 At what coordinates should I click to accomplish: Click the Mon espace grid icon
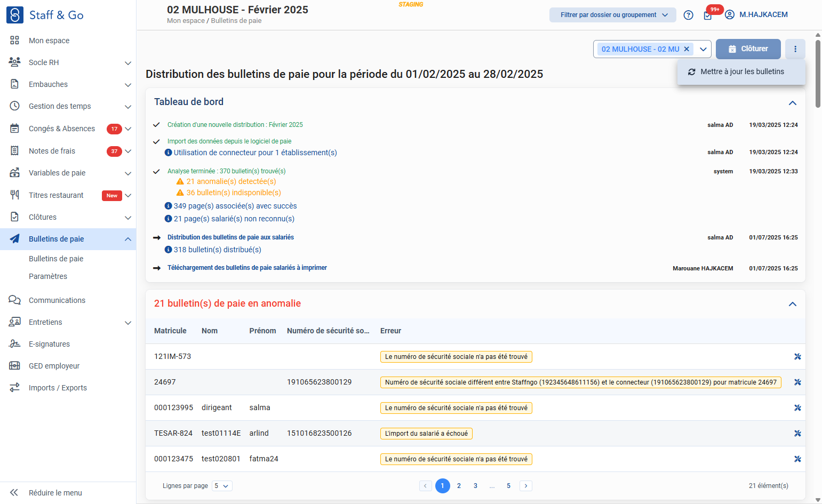[x=14, y=41]
